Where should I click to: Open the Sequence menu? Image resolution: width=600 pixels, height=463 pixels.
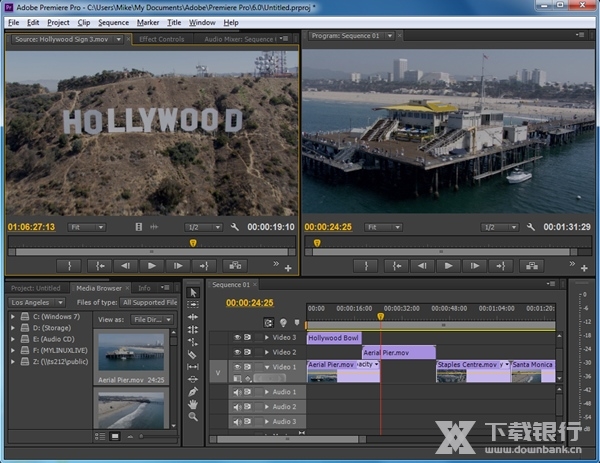pyautogui.click(x=113, y=21)
